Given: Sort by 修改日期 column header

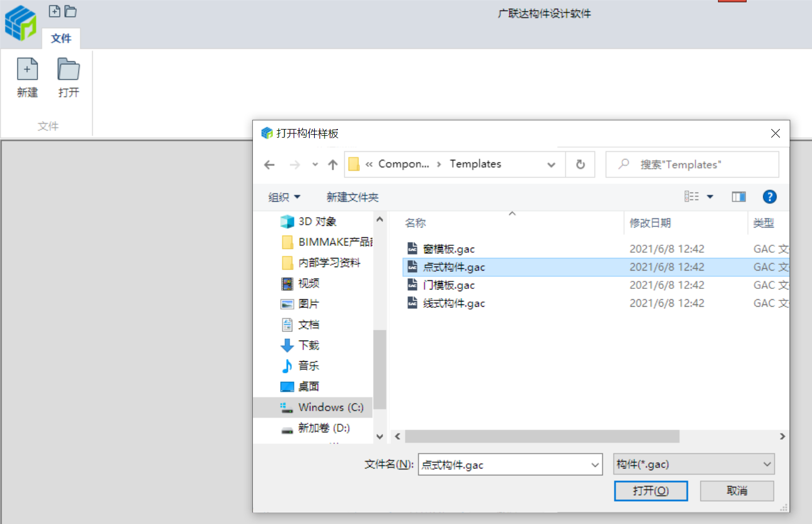Looking at the screenshot, I should pyautogui.click(x=650, y=223).
